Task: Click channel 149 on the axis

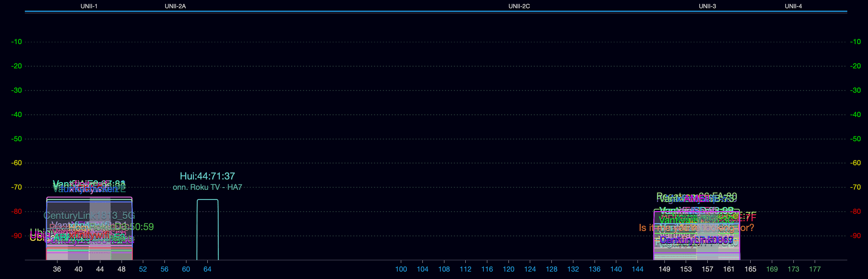Action: 664,269
